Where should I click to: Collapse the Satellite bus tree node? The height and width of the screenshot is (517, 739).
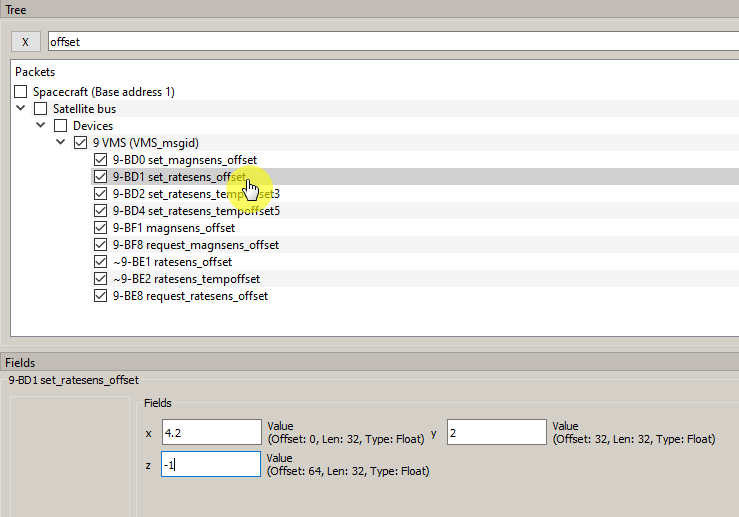click(22, 109)
